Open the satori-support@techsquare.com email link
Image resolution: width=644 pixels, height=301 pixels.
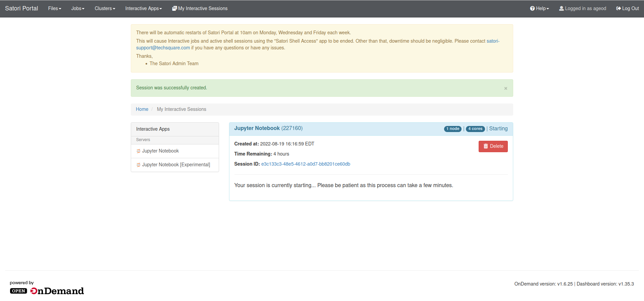click(x=163, y=48)
